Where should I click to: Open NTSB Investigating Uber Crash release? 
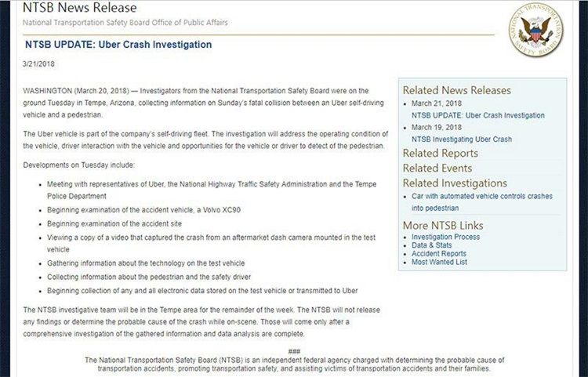[462, 139]
